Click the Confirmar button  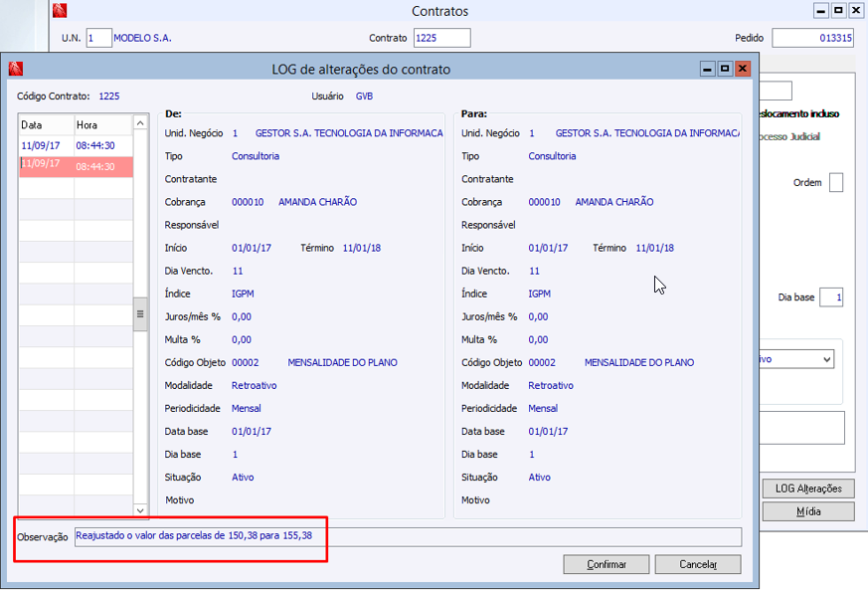coord(607,564)
